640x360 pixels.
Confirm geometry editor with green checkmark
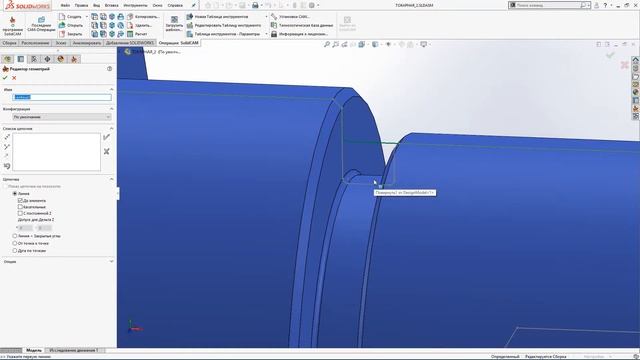point(5,78)
